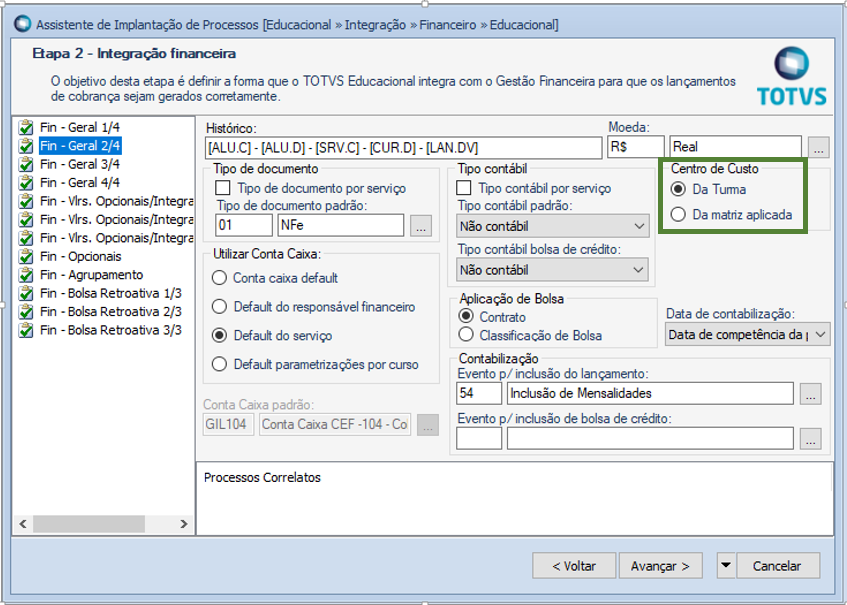Click into the Histórico text field
The image size is (847, 605).
(x=404, y=147)
